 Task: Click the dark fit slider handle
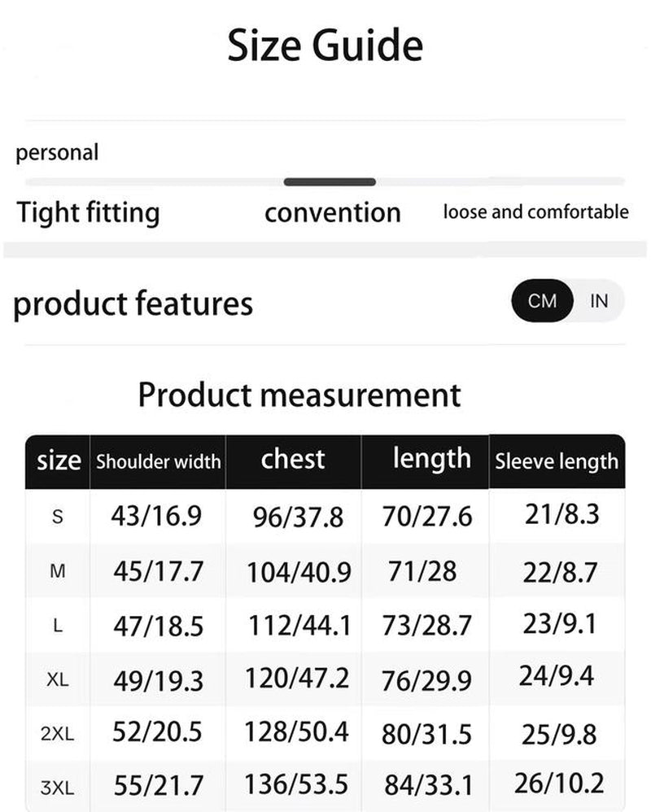coord(330,182)
